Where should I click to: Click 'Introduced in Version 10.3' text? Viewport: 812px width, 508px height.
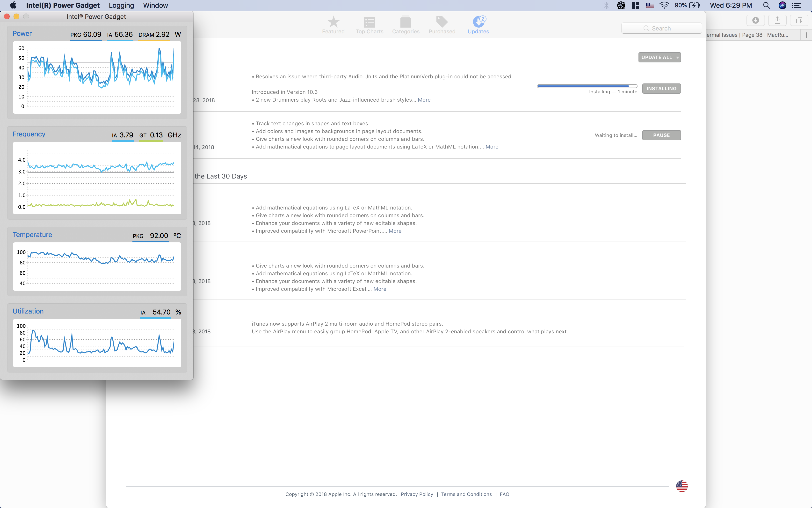point(284,92)
